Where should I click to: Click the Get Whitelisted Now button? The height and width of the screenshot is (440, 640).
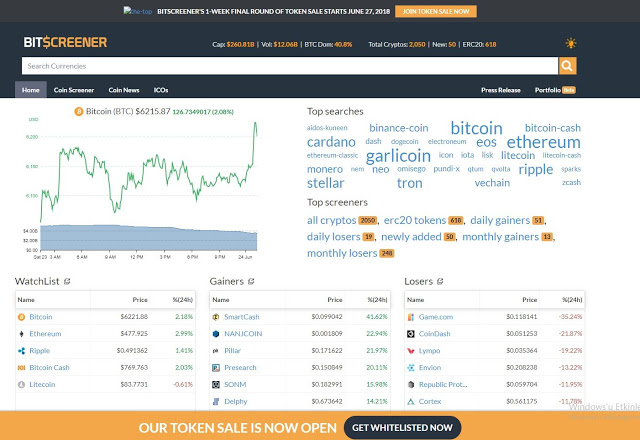[402, 427]
